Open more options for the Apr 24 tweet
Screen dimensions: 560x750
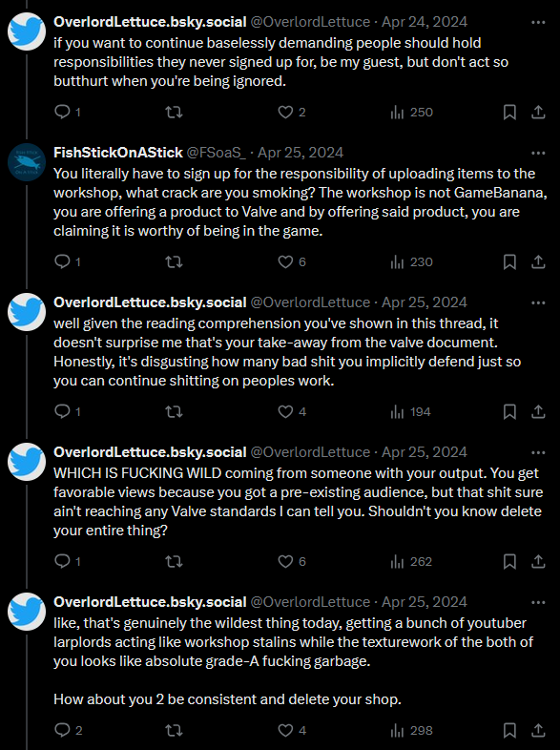tap(538, 23)
